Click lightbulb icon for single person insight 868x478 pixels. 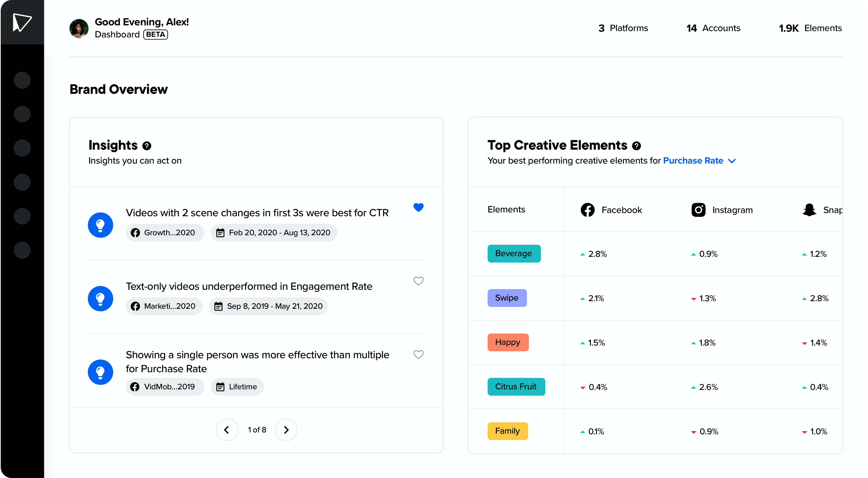[x=101, y=372]
